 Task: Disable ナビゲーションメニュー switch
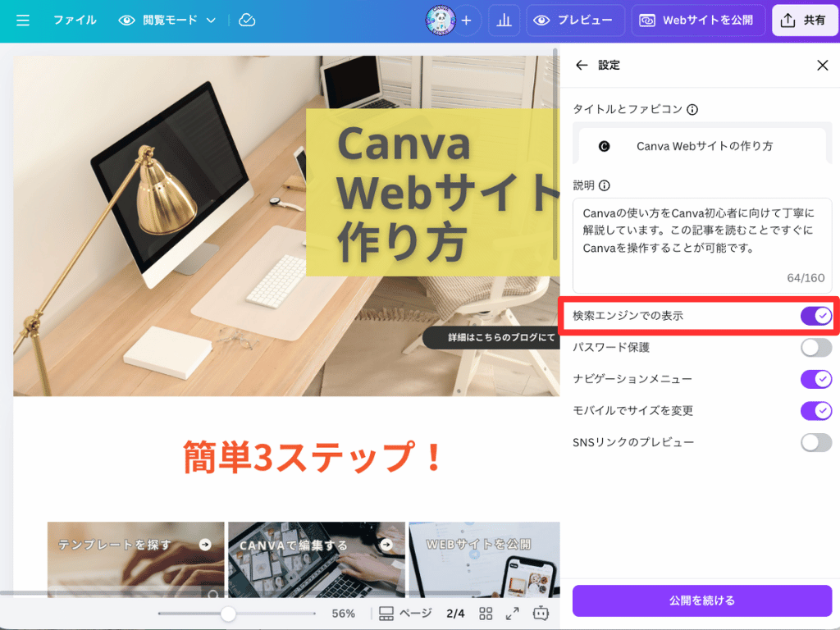(x=816, y=379)
